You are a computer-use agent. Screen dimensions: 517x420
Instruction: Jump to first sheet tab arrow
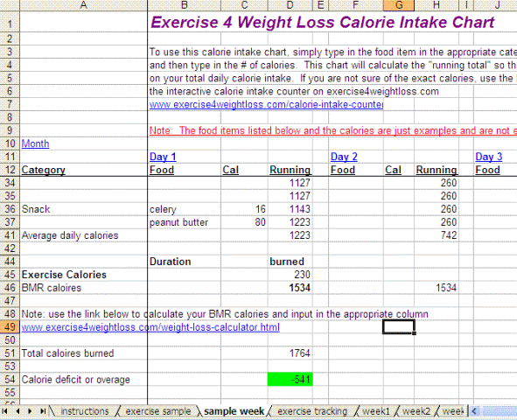(5, 411)
